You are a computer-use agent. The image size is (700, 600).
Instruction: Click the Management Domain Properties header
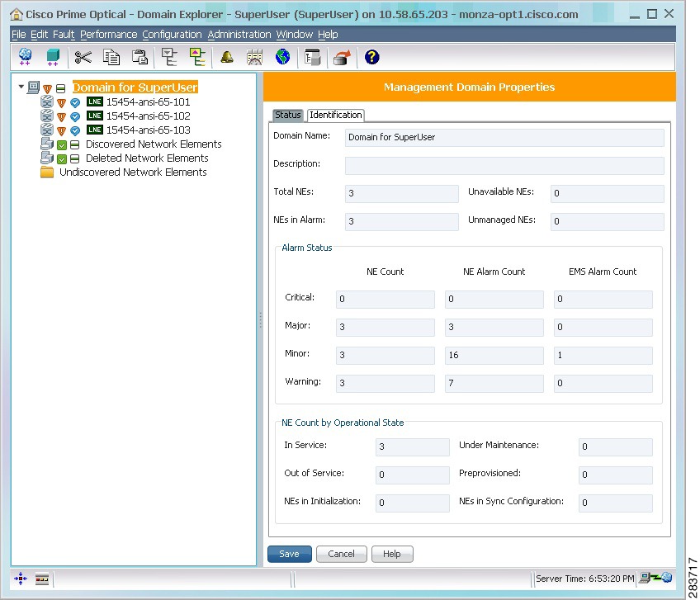[469, 87]
